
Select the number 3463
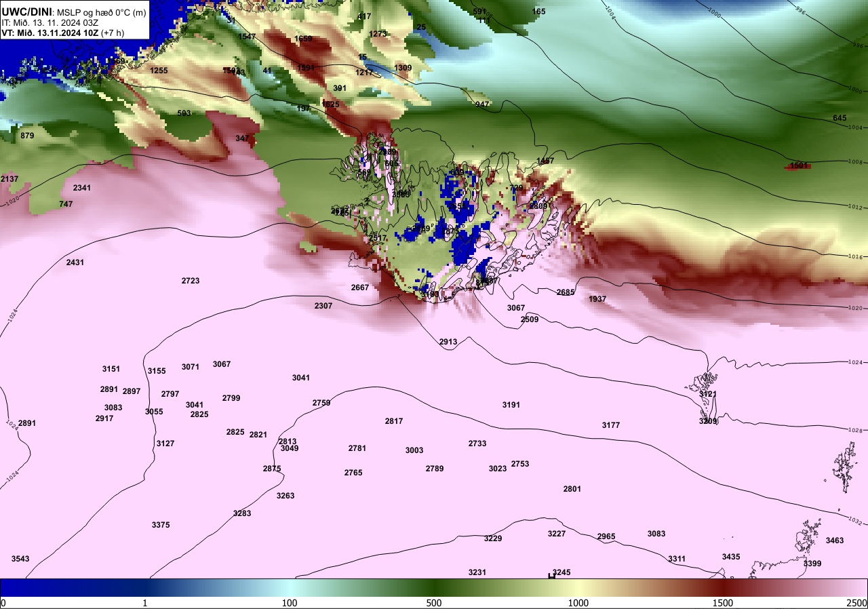(835, 541)
